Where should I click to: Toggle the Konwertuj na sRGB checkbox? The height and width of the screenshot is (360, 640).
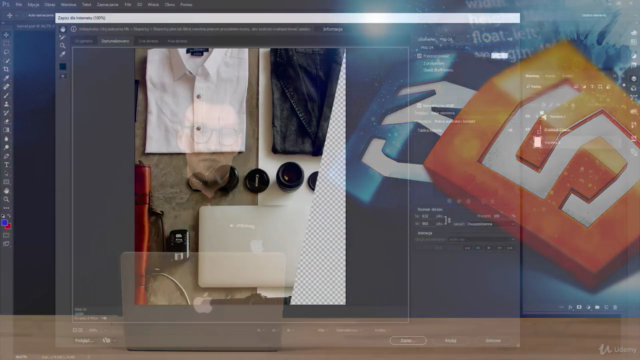click(x=419, y=105)
